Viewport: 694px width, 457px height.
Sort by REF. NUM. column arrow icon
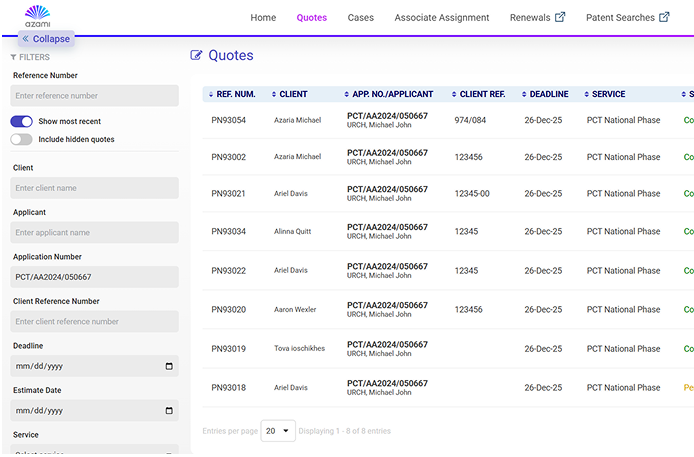tap(210, 95)
